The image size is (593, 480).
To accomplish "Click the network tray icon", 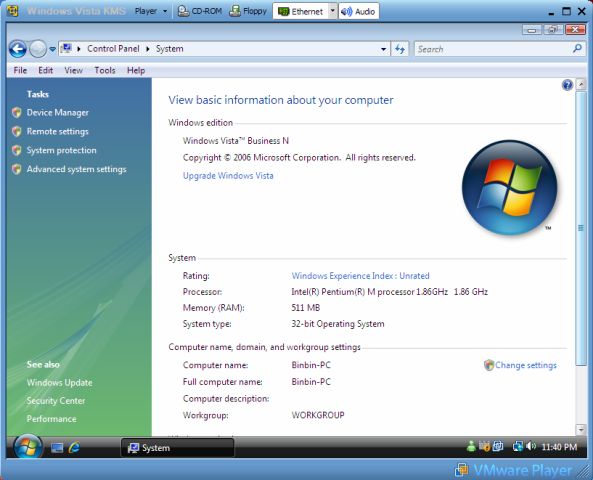I will (x=517, y=447).
